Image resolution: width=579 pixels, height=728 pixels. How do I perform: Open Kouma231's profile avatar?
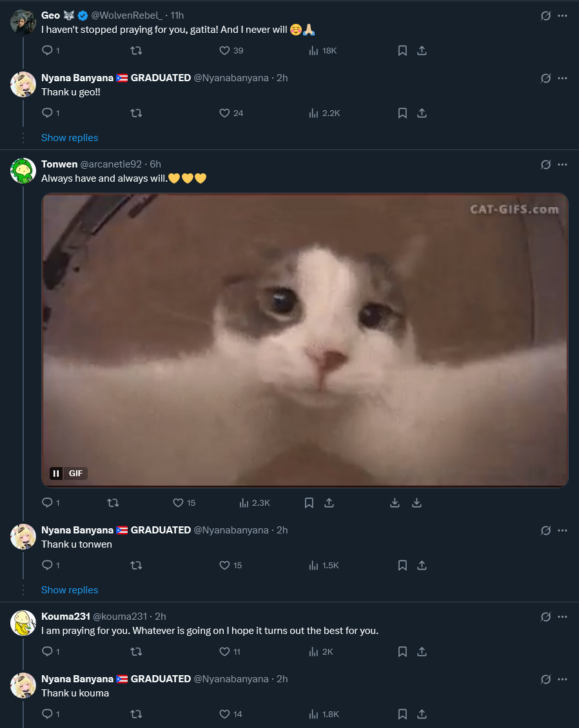point(23,622)
